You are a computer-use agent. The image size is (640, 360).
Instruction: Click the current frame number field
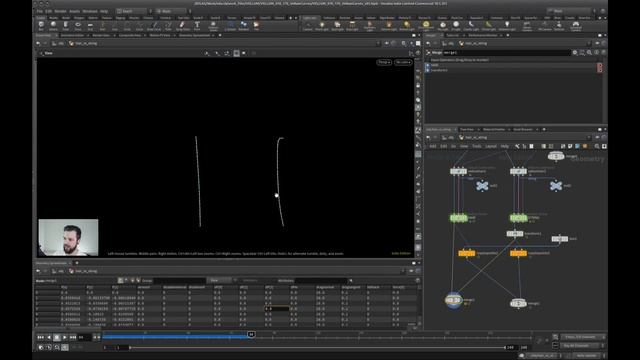[84, 337]
